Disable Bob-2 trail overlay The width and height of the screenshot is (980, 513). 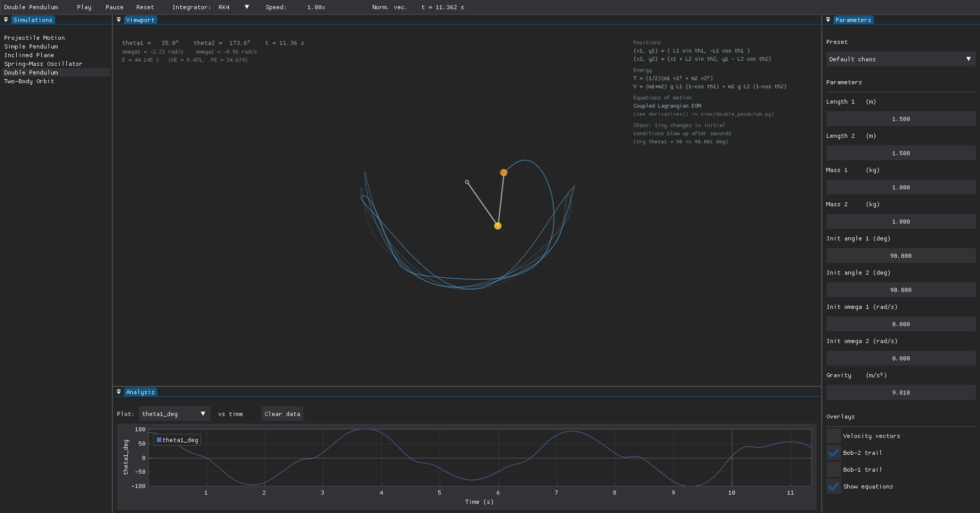click(x=833, y=453)
